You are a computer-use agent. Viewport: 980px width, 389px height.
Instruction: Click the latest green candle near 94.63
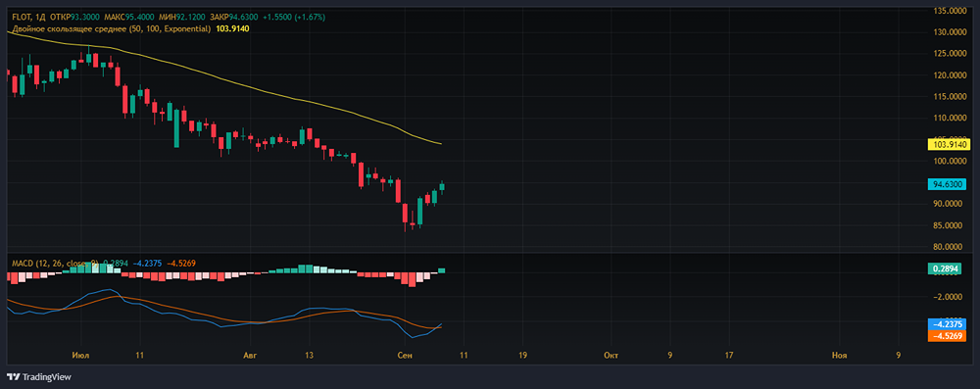point(441,187)
